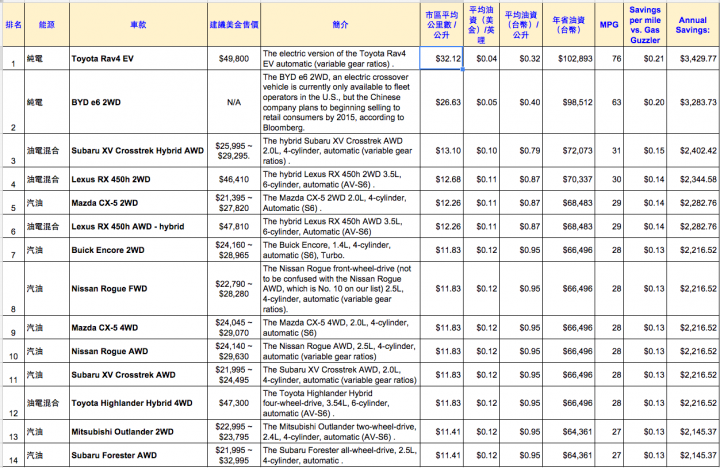Click the 純電 cell in the Toyota Rav4 EV row
The image size is (720, 468).
[x=47, y=58]
